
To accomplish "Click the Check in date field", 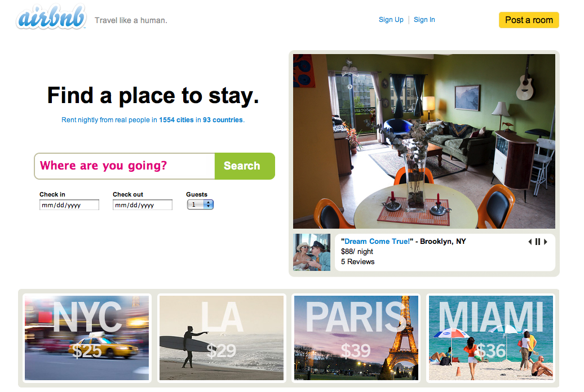I will tap(69, 205).
